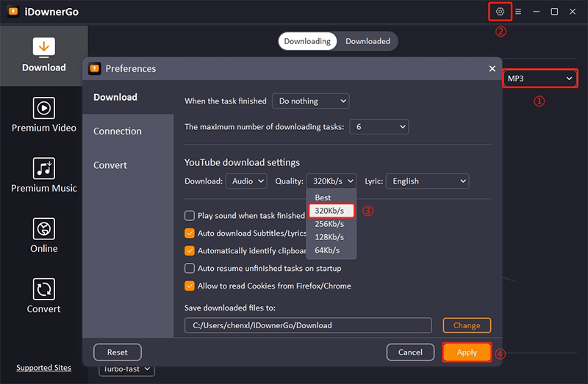Open Premium Music section
Image resolution: width=588 pixels, height=384 pixels.
(43, 175)
